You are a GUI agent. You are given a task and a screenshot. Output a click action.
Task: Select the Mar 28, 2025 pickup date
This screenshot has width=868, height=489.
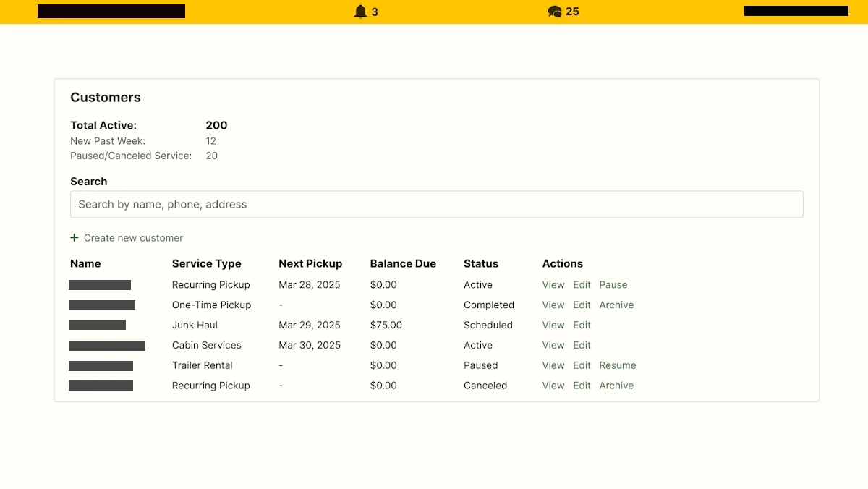310,285
